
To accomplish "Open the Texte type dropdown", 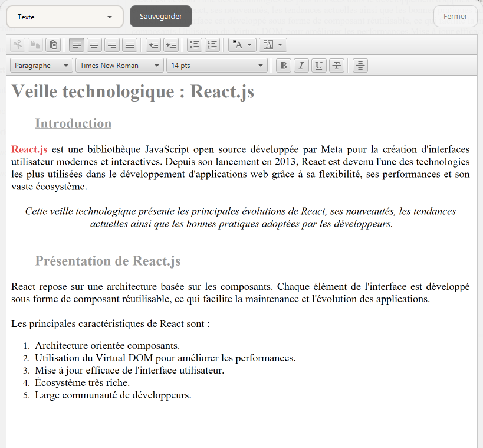I will tap(65, 17).
